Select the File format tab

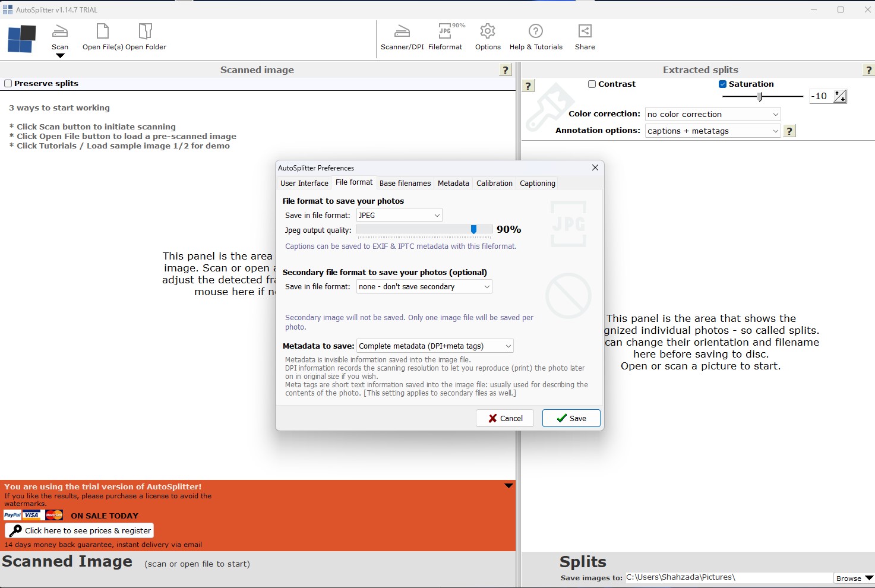click(354, 182)
